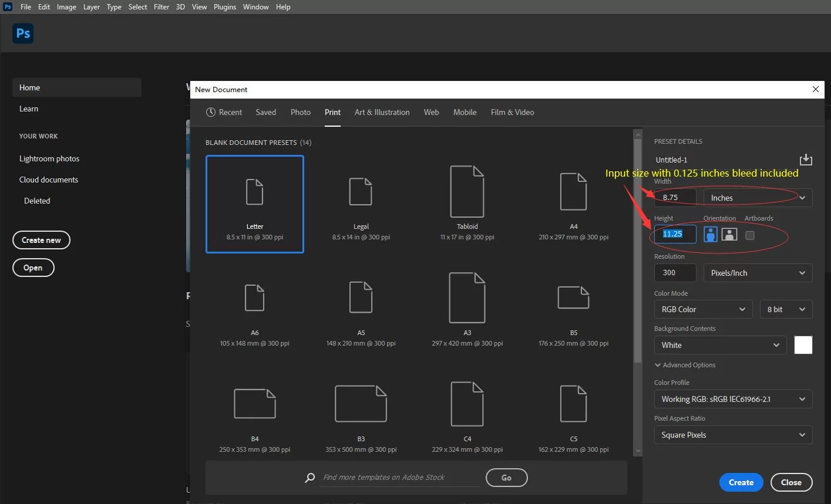Click the save document preset icon
831x504 pixels.
pos(805,159)
